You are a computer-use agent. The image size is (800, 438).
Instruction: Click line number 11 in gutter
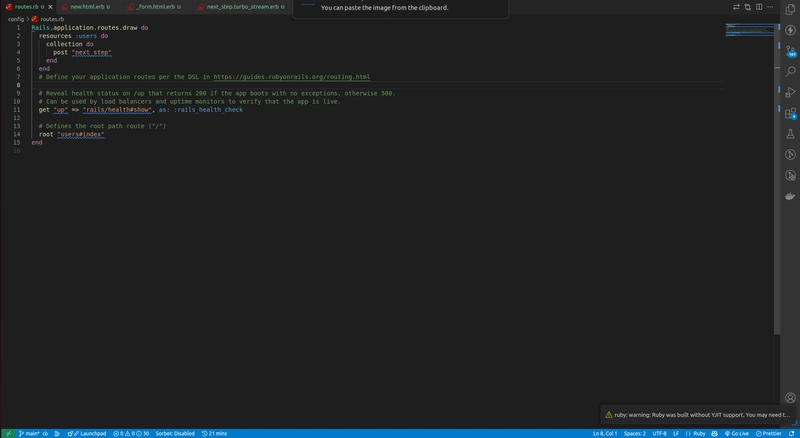coord(17,109)
